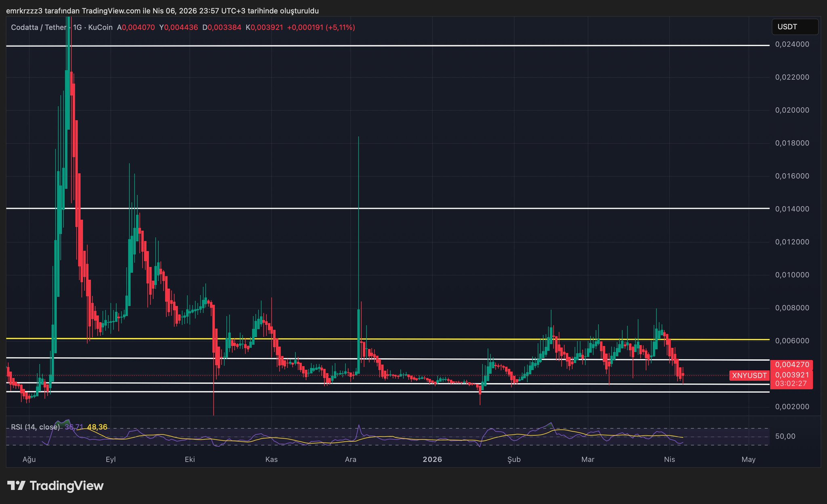Click the KuCoin exchange label
The image size is (827, 504).
100,27
